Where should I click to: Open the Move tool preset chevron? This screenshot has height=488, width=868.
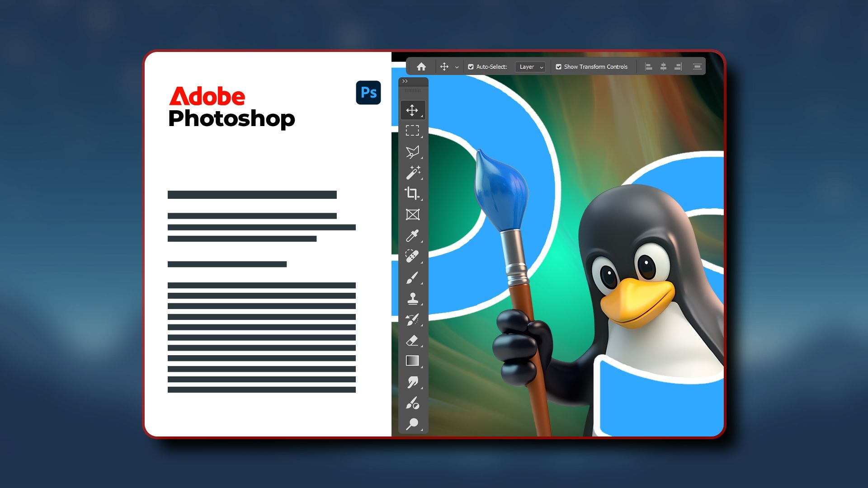457,66
